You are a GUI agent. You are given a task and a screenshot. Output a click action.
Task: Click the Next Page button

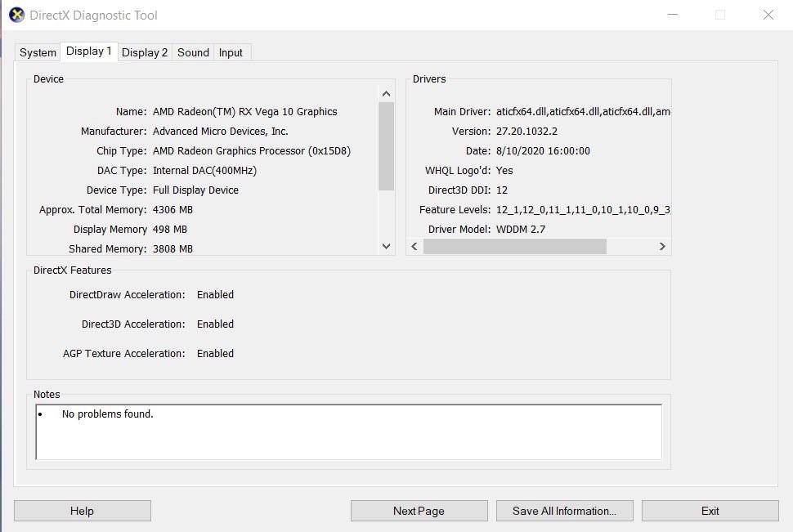point(419,510)
